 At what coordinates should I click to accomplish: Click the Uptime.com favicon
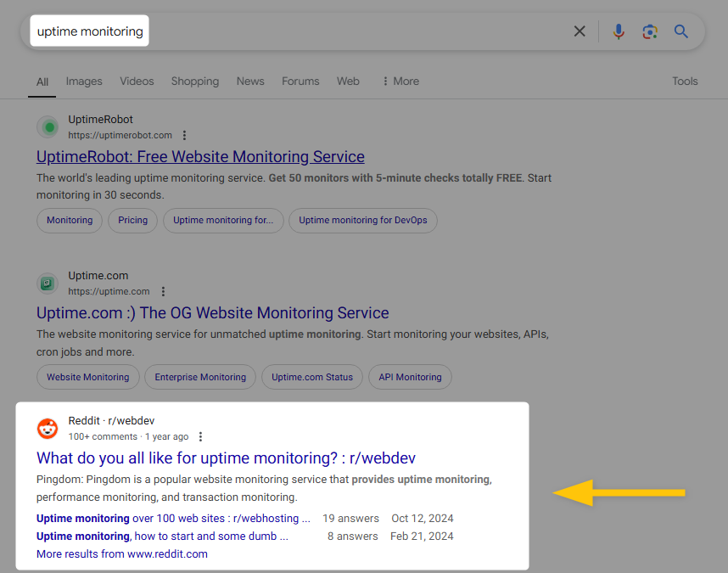48,284
